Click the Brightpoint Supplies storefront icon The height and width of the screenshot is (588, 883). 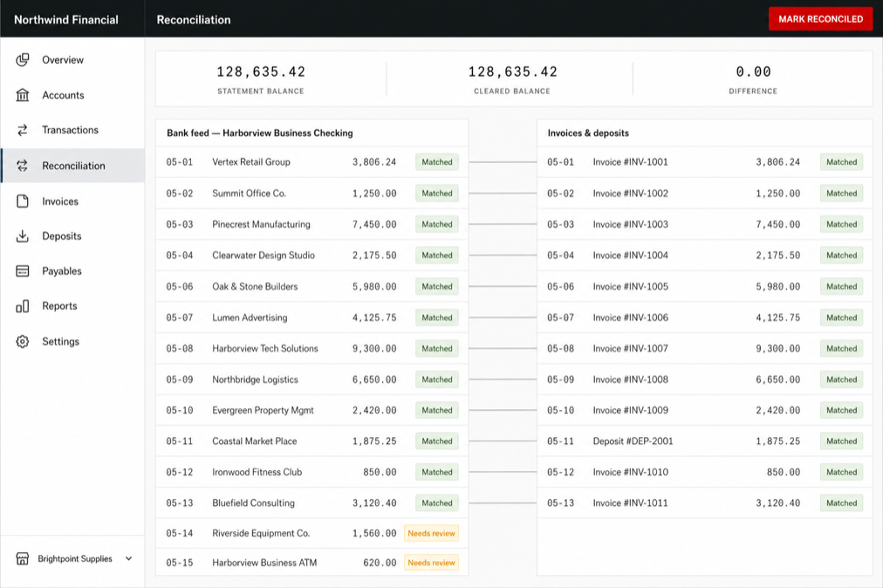pos(23,558)
